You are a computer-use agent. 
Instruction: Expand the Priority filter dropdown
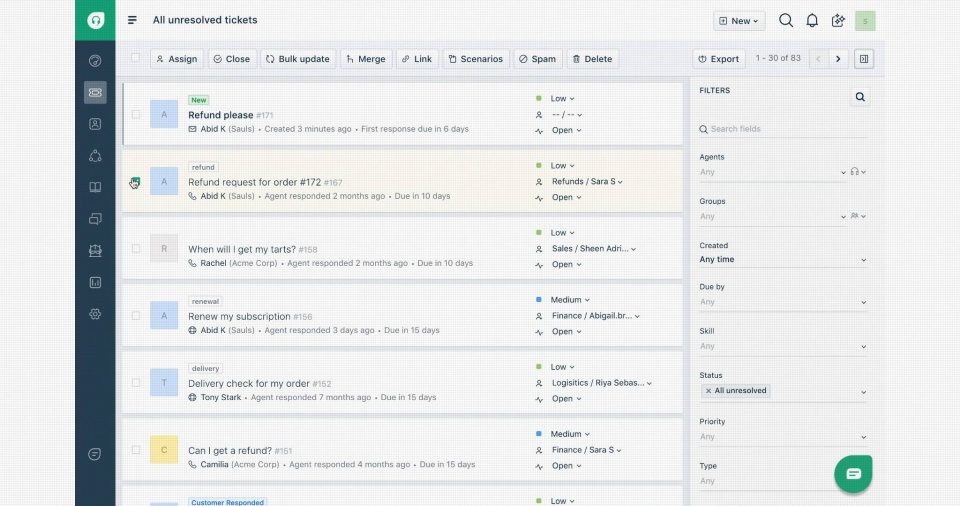click(783, 437)
